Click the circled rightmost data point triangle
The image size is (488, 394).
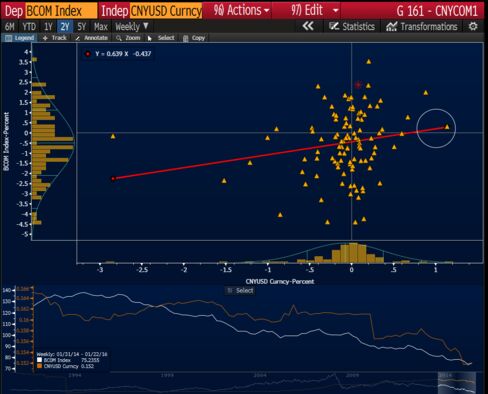[447, 127]
